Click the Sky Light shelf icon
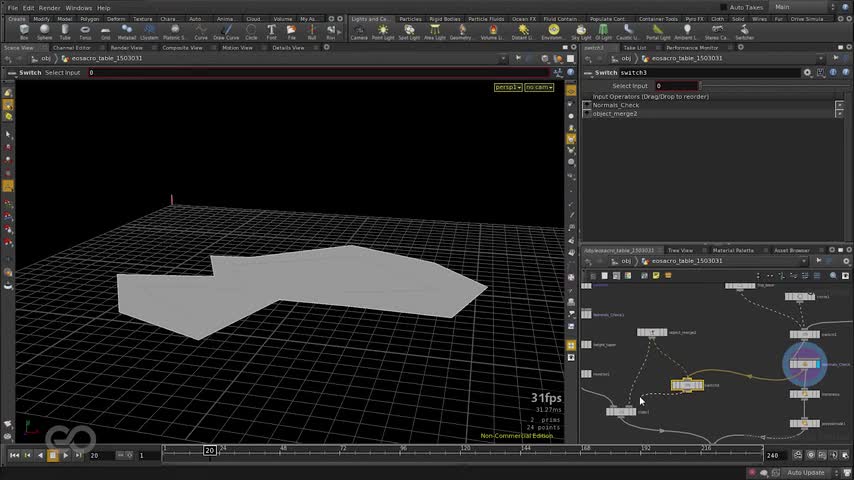The height and width of the screenshot is (480, 854). [580, 31]
